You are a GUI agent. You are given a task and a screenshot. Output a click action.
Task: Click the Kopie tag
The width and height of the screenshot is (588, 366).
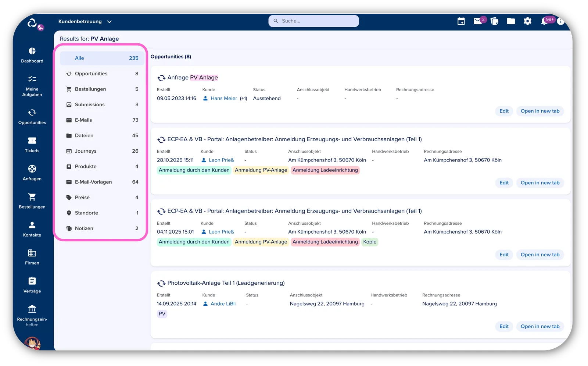coord(370,242)
